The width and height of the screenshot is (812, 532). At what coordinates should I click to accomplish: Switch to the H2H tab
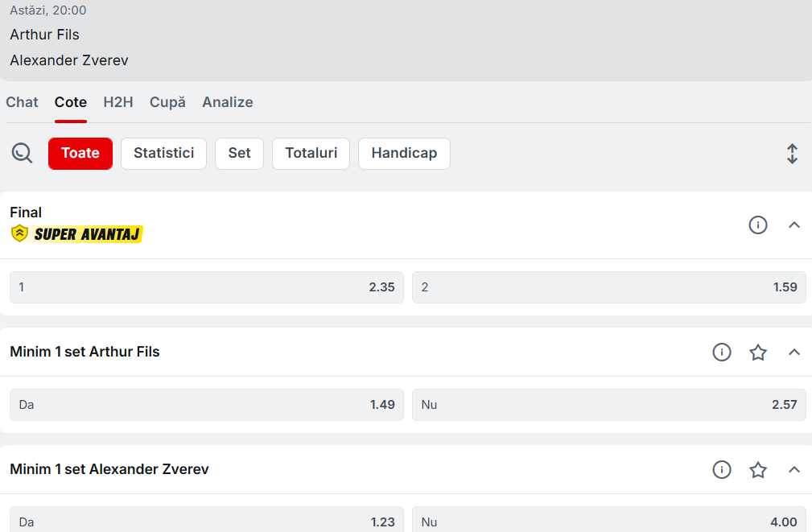coord(118,102)
